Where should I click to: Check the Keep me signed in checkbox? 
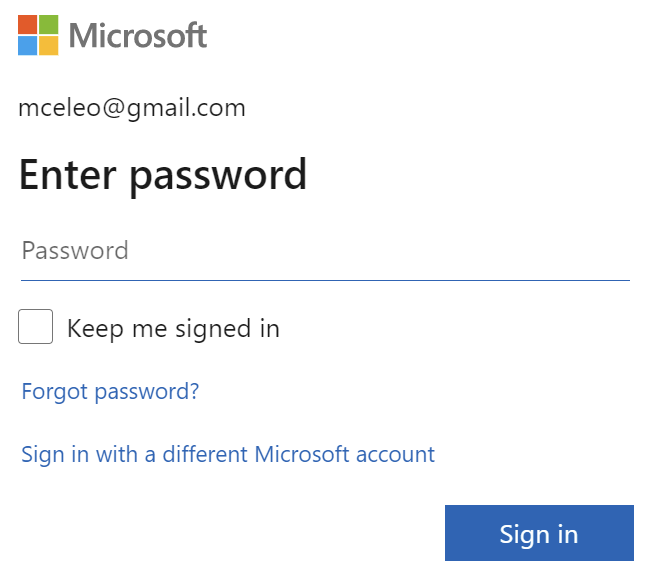35,327
